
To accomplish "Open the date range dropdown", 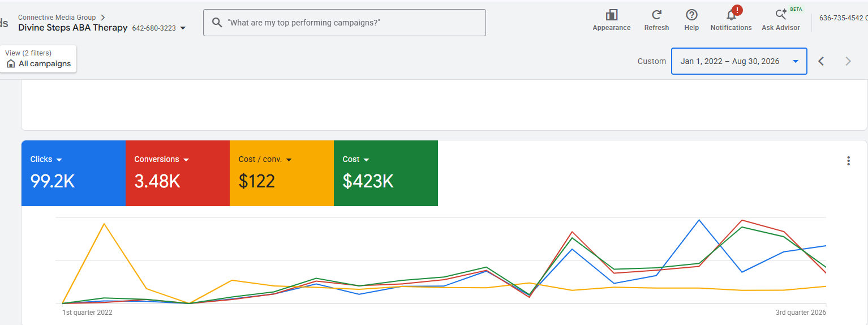I will click(739, 61).
